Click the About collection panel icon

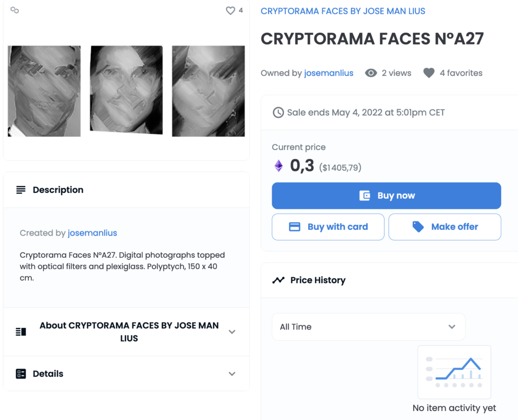(21, 332)
